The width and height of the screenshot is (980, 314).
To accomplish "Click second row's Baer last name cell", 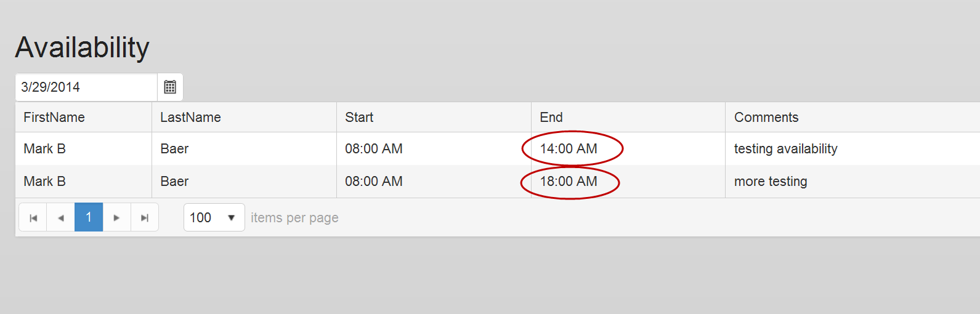I will point(174,182).
